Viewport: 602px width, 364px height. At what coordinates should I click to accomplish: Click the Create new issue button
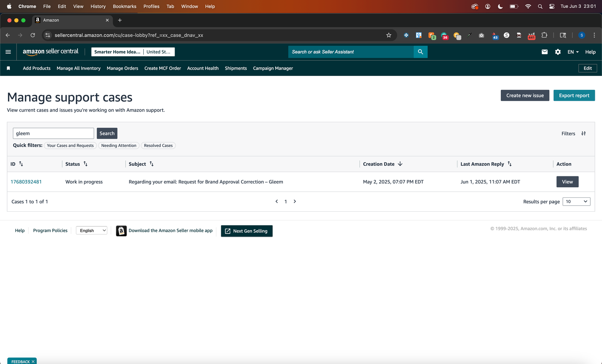pyautogui.click(x=525, y=96)
